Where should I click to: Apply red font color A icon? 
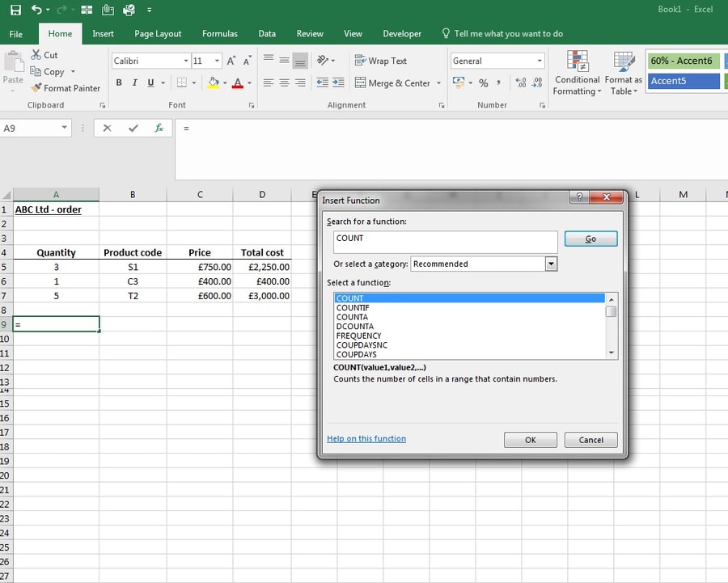(238, 83)
